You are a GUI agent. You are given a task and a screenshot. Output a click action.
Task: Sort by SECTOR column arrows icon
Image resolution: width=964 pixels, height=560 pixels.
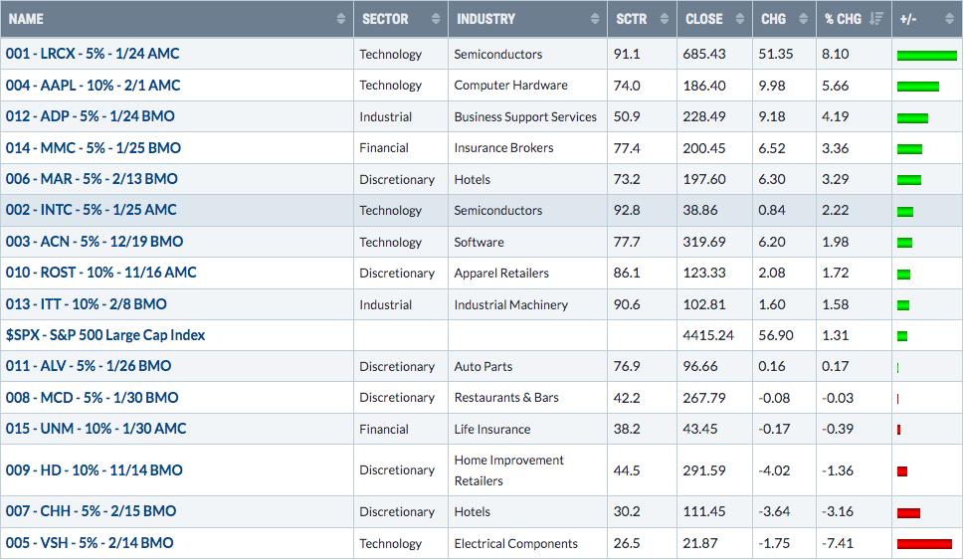point(436,19)
